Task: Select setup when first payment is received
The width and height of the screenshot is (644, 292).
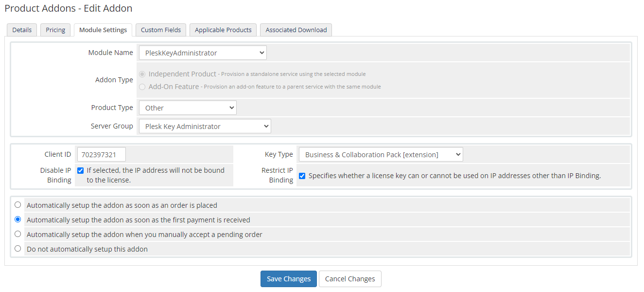Action: [17, 219]
